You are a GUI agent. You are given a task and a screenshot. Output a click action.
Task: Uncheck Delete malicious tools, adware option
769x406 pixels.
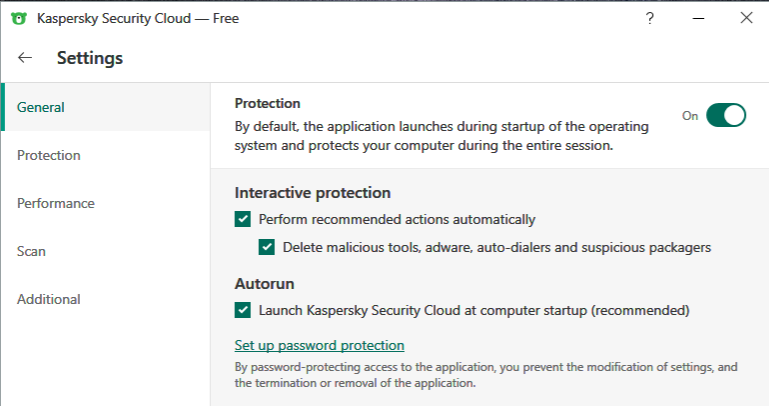(x=267, y=246)
